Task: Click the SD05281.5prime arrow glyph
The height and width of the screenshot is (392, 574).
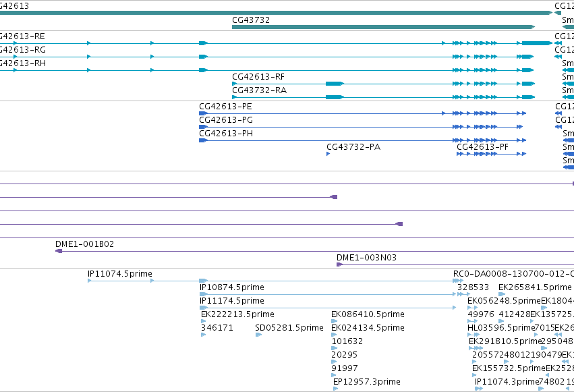Action: 258,335
